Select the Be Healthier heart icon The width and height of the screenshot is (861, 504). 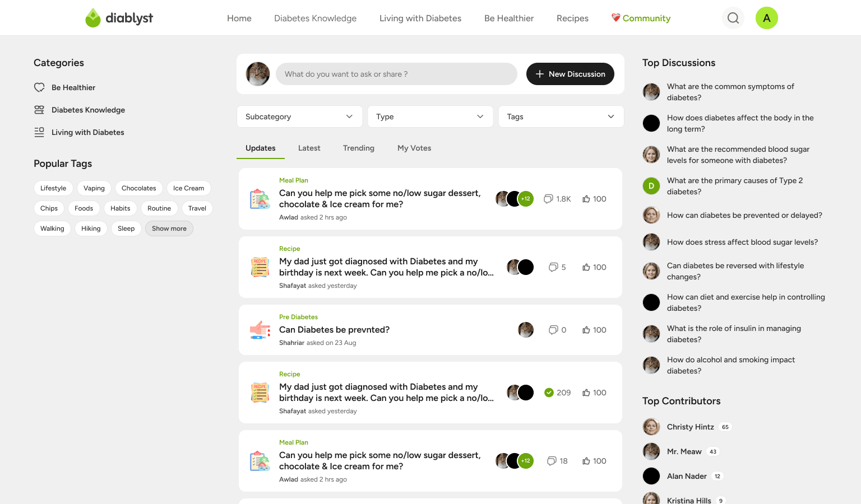(39, 87)
